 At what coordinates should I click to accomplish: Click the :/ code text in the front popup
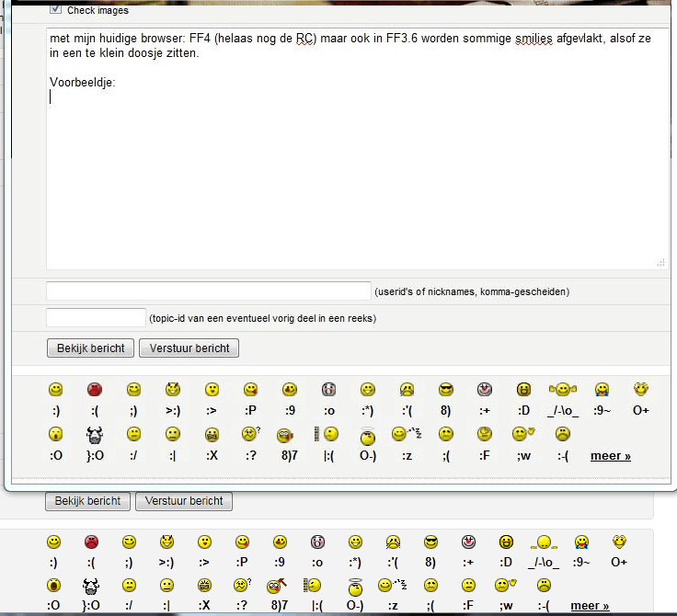[x=133, y=455]
